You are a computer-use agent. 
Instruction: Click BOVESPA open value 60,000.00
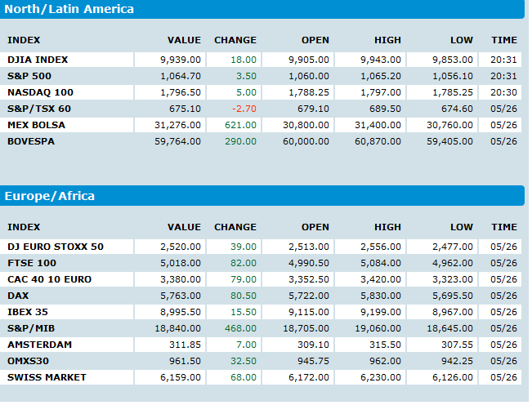(x=306, y=141)
